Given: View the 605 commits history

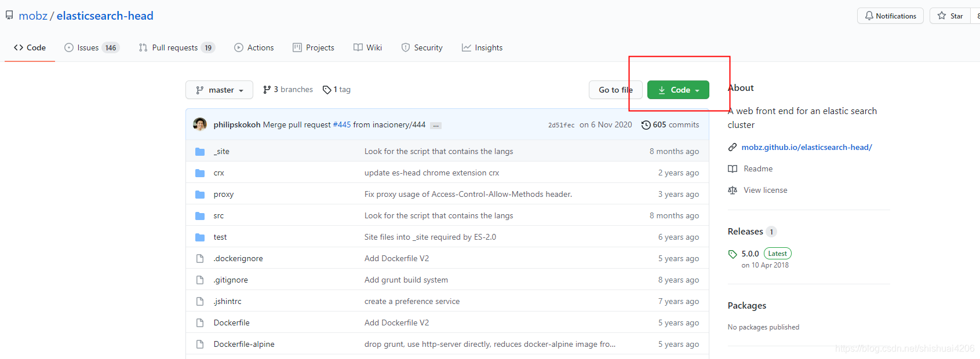Looking at the screenshot, I should click(x=670, y=124).
